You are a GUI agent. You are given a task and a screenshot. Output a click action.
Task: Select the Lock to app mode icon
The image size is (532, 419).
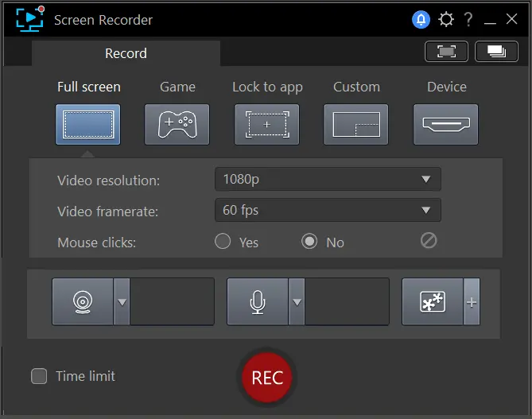[267, 125]
